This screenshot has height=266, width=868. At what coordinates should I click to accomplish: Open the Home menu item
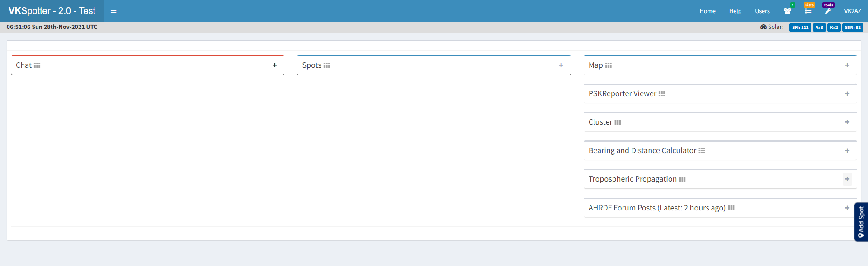pyautogui.click(x=708, y=11)
